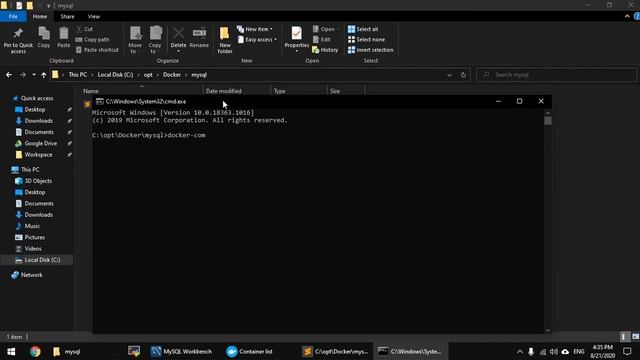640x360 pixels.
Task: Click the Search mysql field
Action: click(x=556, y=75)
